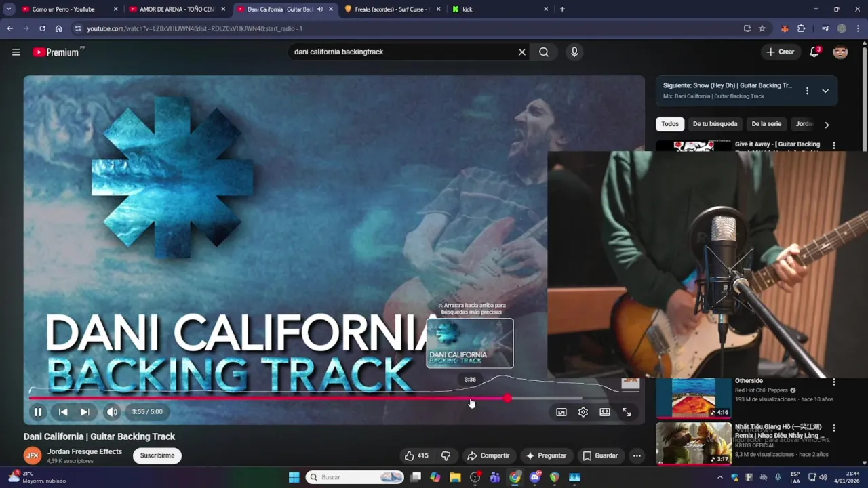The image size is (868, 488).
Task: Share the video via Compartir
Action: pos(488,456)
